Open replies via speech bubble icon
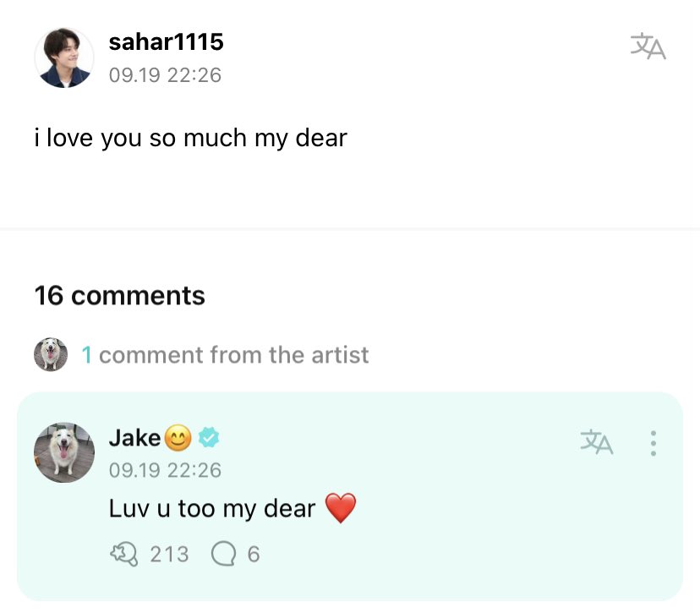This screenshot has width=700, height=613. pyautogui.click(x=223, y=554)
